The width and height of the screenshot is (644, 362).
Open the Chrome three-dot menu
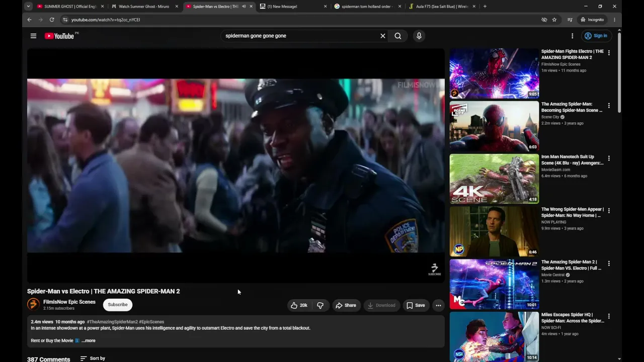(614, 20)
